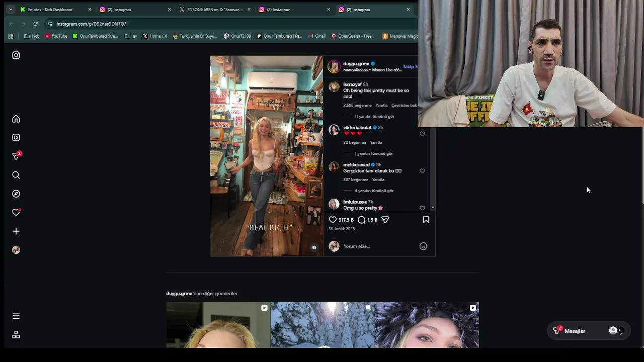Click Yorum ekle comment field
Screen dimensions: 644x362
click(x=379, y=246)
